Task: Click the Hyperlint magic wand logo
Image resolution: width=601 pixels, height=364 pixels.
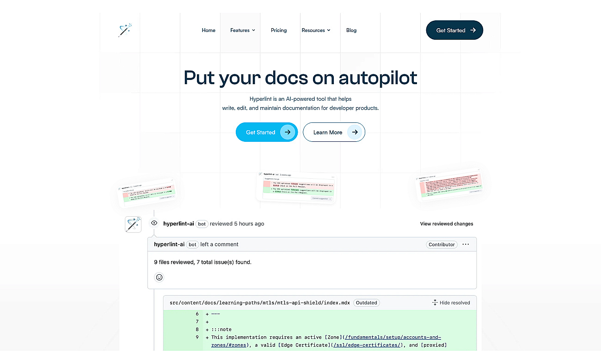Action: click(x=125, y=30)
